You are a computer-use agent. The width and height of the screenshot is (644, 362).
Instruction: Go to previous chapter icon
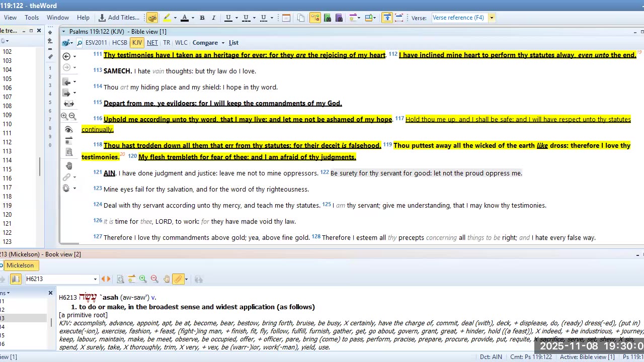[x=66, y=81]
